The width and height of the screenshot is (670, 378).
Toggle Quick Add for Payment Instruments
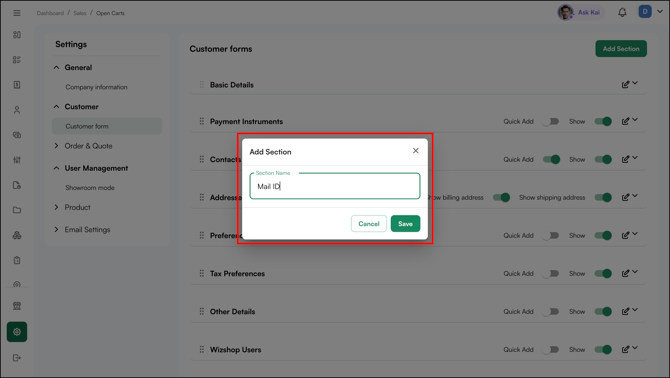pyautogui.click(x=550, y=121)
